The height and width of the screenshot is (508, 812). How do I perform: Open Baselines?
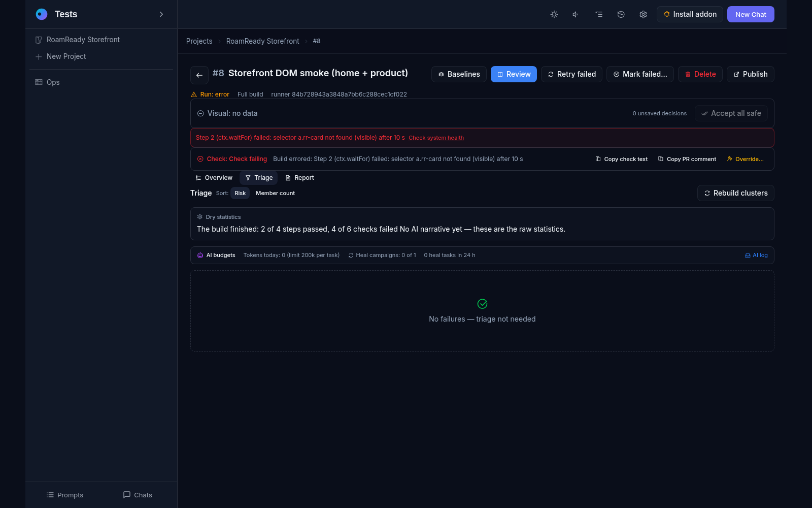point(459,74)
